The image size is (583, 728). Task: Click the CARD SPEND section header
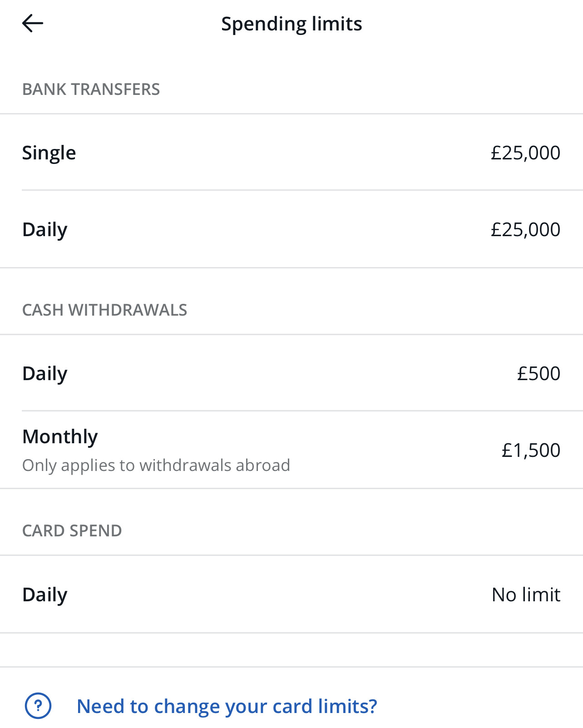(x=72, y=530)
